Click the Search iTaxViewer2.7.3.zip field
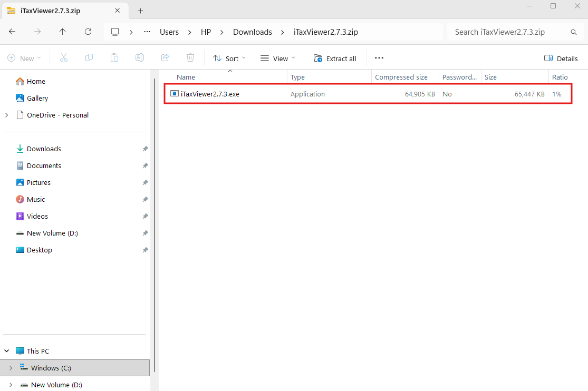This screenshot has width=588, height=391. (x=509, y=32)
